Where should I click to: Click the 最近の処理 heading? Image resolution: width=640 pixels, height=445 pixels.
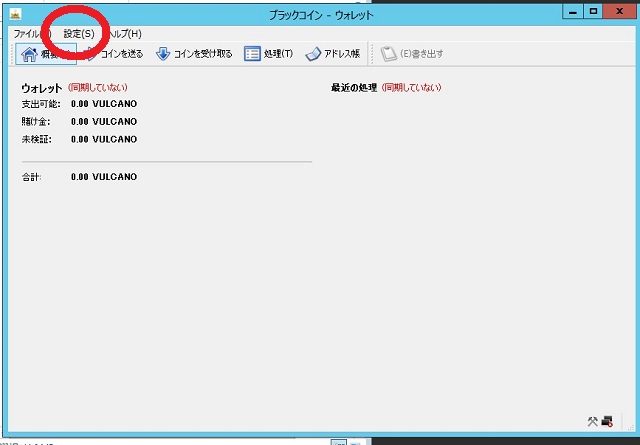(x=354, y=87)
